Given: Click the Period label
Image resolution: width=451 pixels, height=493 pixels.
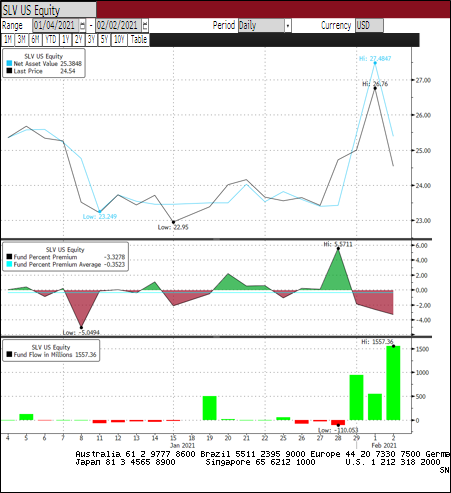Looking at the screenshot, I should pos(224,25).
